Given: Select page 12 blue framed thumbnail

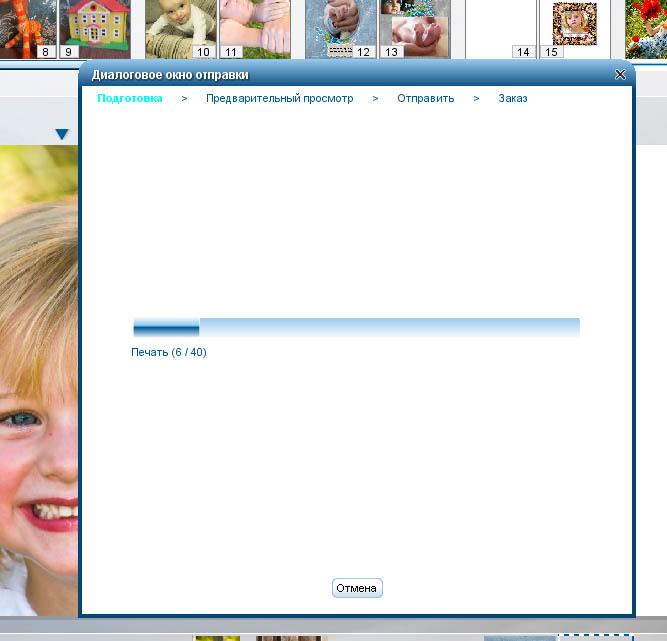Looking at the screenshot, I should point(341,29).
